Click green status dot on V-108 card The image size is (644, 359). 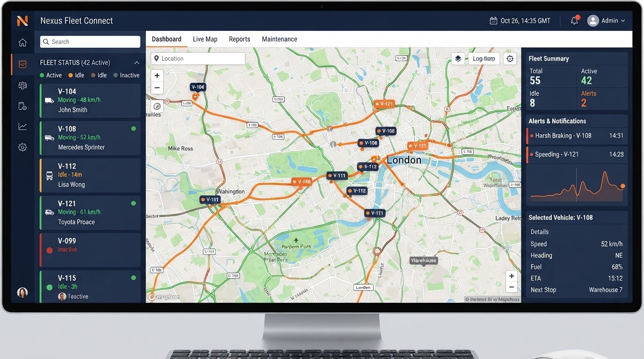tap(133, 129)
